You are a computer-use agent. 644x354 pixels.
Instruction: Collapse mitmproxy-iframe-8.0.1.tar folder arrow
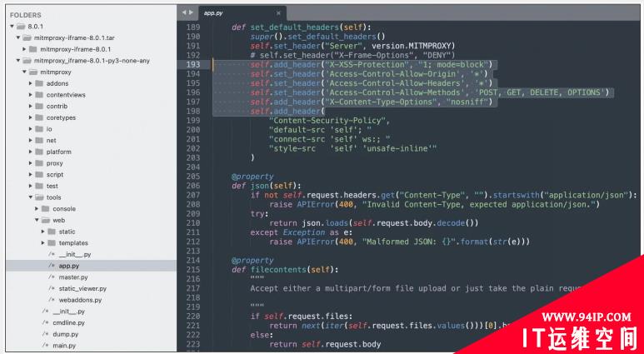[x=18, y=37]
